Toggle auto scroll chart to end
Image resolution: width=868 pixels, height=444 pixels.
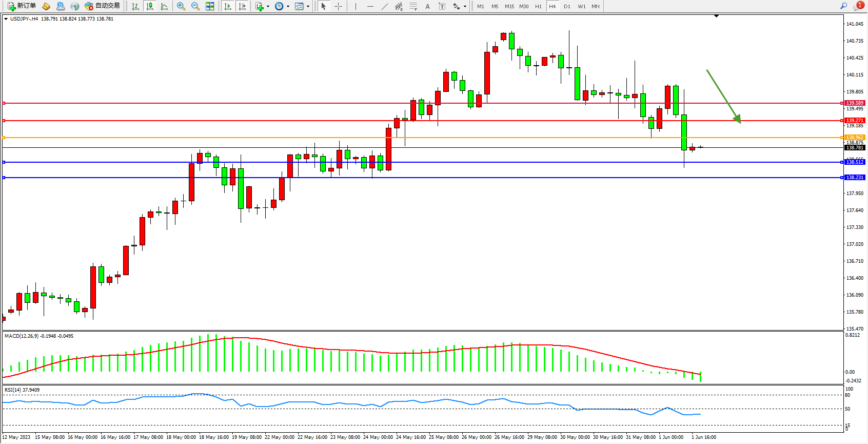228,6
